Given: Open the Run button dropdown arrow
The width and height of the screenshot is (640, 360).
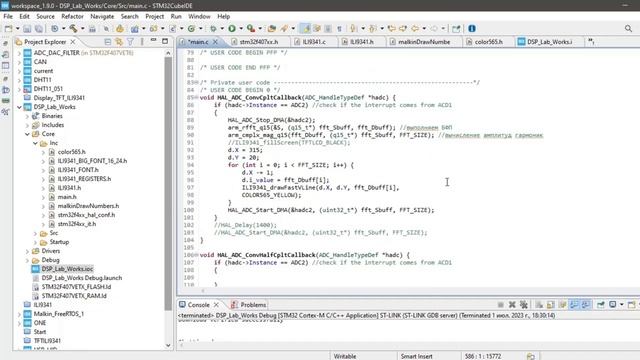Looking at the screenshot, I should (241, 29).
